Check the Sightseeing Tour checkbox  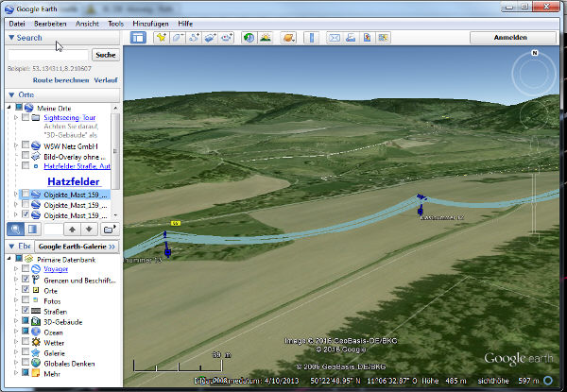click(26, 117)
